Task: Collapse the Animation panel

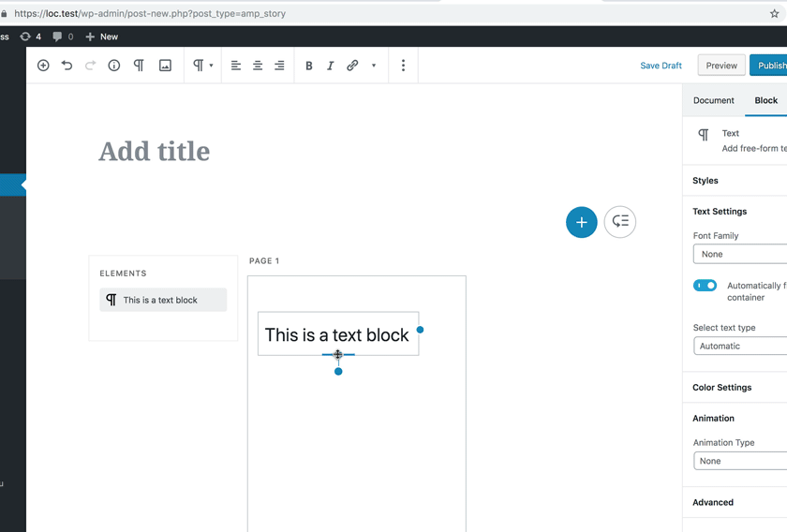Action: pos(735,418)
